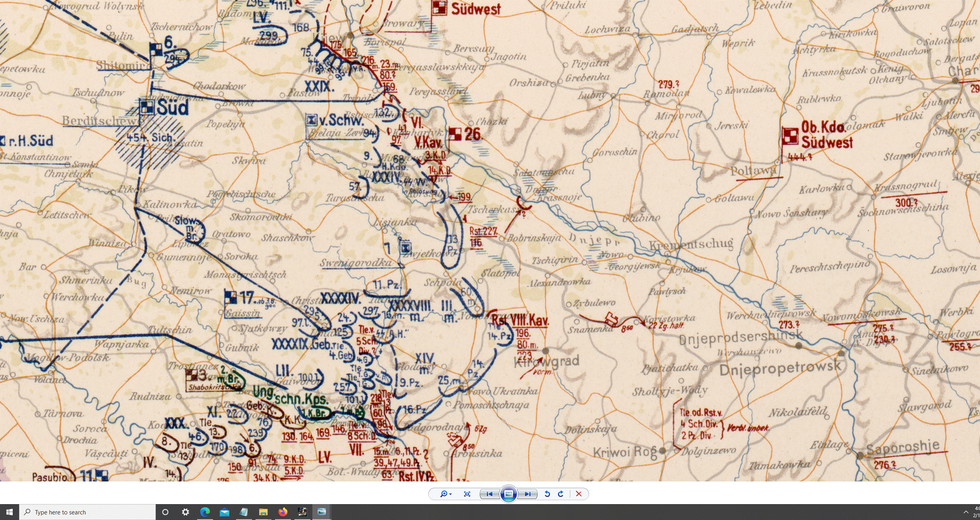Open Microsoft Edge from the taskbar
This screenshot has width=980, height=520.
(205, 512)
